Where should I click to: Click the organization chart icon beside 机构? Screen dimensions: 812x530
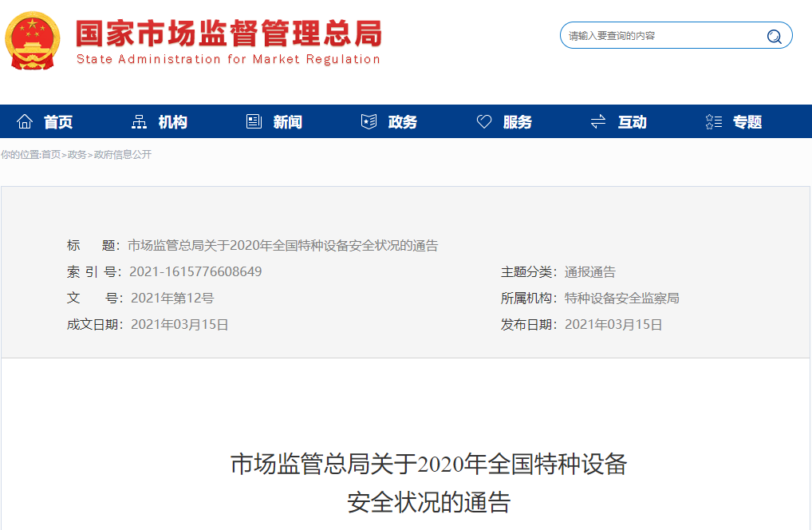click(139, 122)
